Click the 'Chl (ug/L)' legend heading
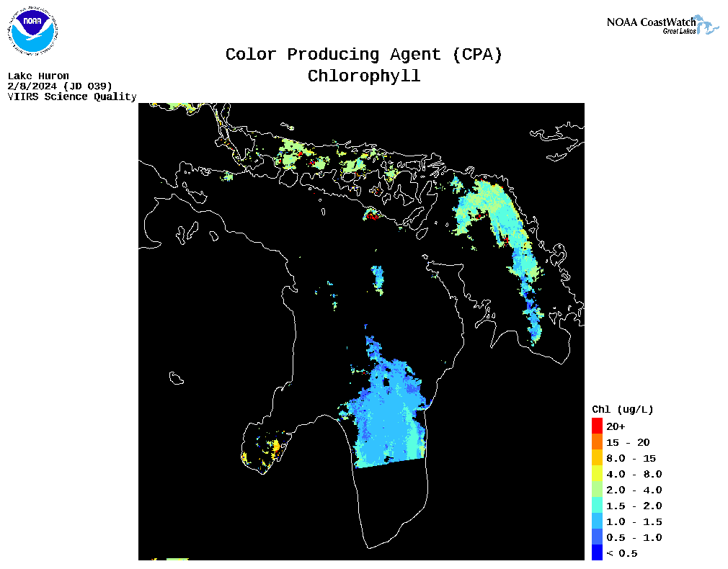Image resolution: width=728 pixels, height=569 pixels. (x=623, y=409)
